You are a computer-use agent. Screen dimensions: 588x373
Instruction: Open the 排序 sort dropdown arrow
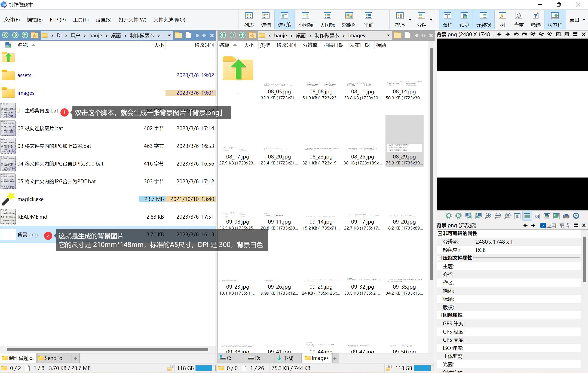pyautogui.click(x=410, y=20)
